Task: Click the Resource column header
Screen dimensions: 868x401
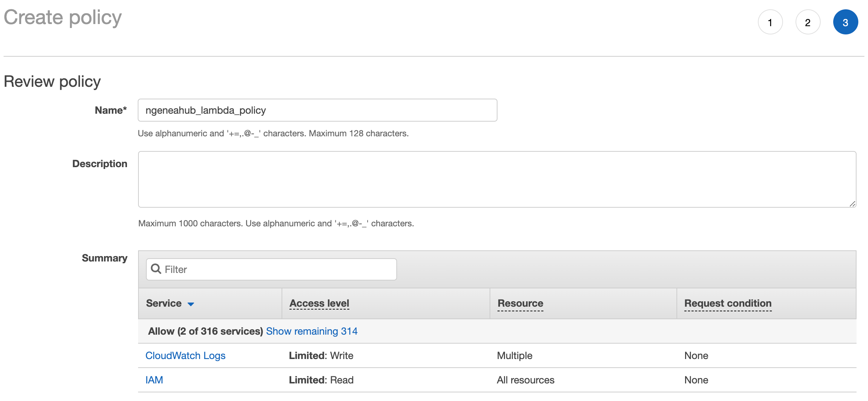Action: pos(520,303)
